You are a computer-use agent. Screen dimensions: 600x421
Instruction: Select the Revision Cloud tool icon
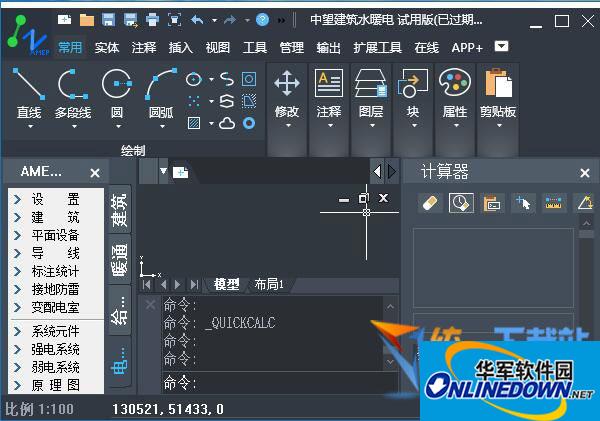pyautogui.click(x=227, y=123)
